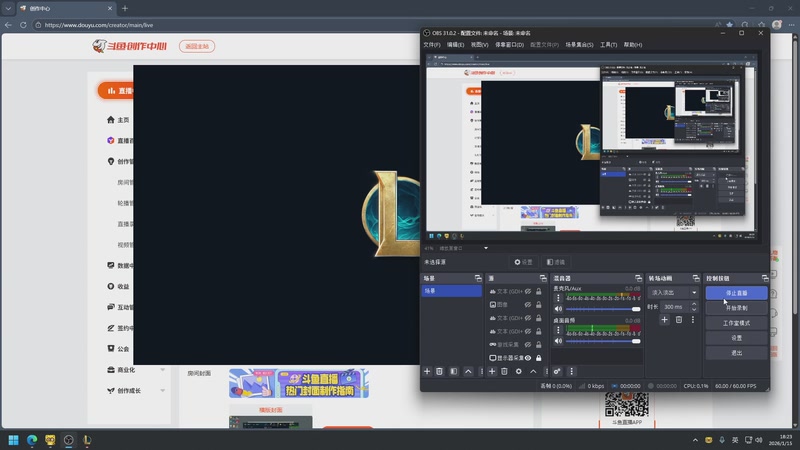Decrease transition duration with stepper down arrow
Viewport: 800px width, 450px height.
[x=693, y=309]
